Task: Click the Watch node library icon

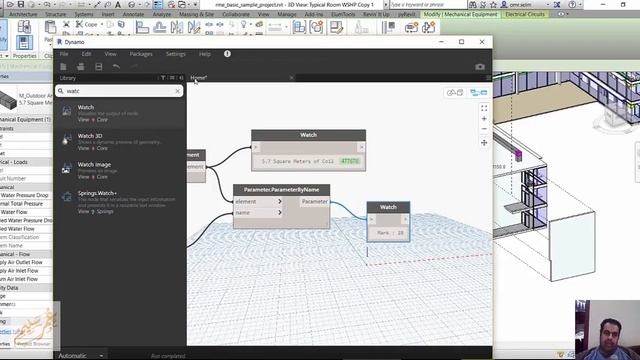Action: point(67,111)
